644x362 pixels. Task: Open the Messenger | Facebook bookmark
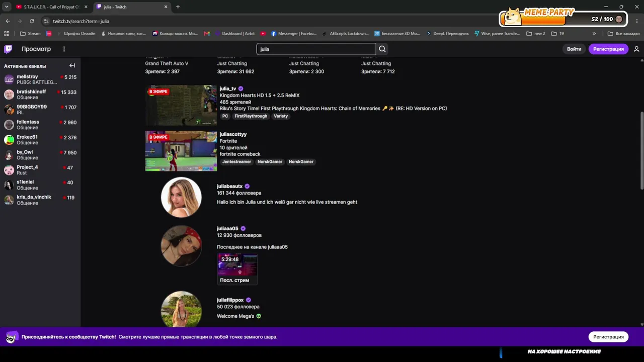point(294,34)
